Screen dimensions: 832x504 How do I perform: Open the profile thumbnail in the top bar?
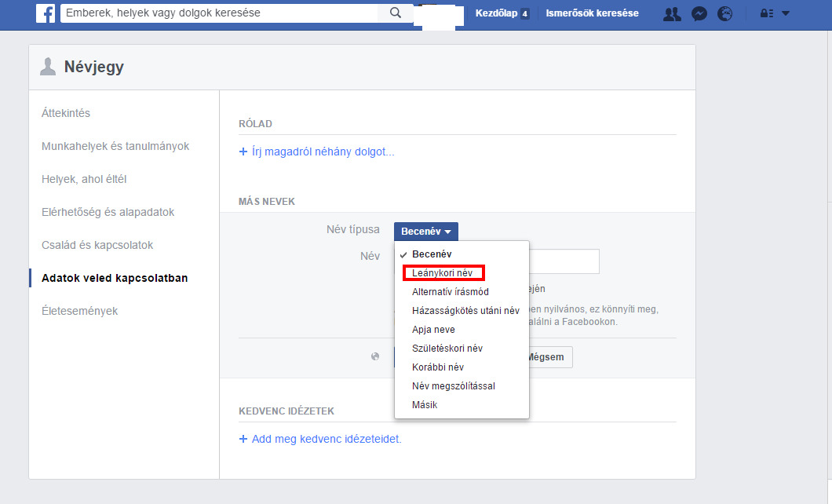439,16
